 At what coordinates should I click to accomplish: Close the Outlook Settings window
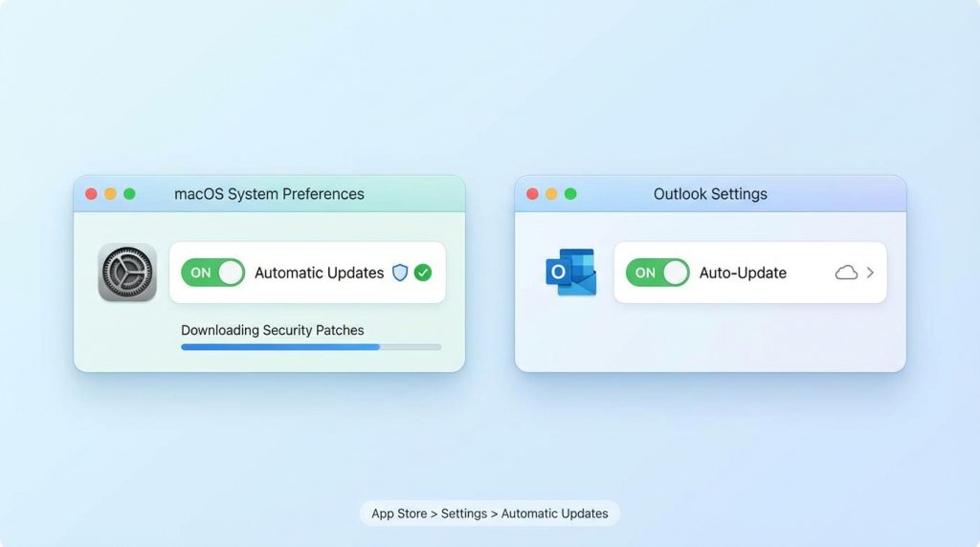(x=532, y=194)
